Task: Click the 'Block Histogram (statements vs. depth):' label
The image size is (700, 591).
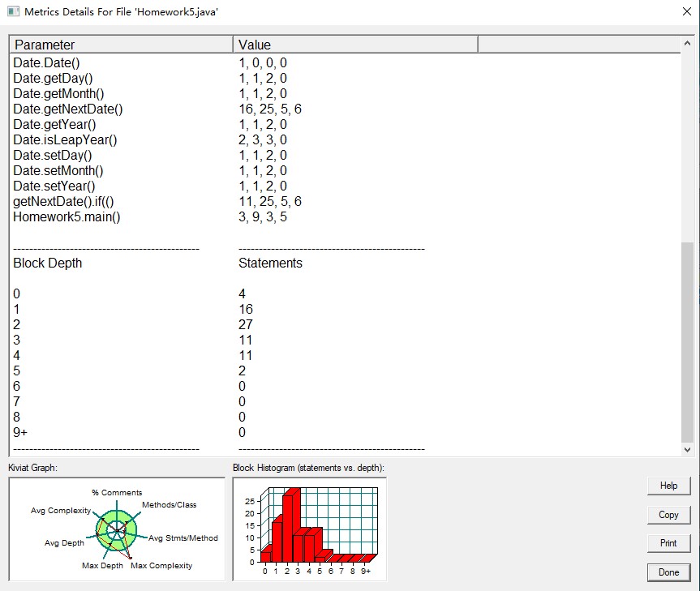Action: tap(308, 468)
